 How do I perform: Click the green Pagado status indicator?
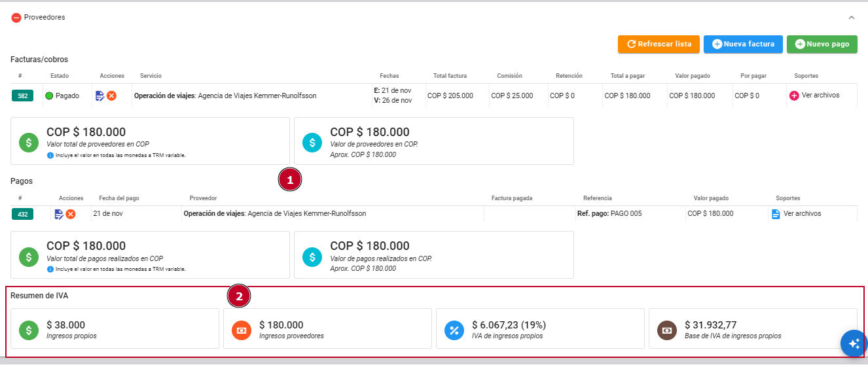click(x=49, y=96)
